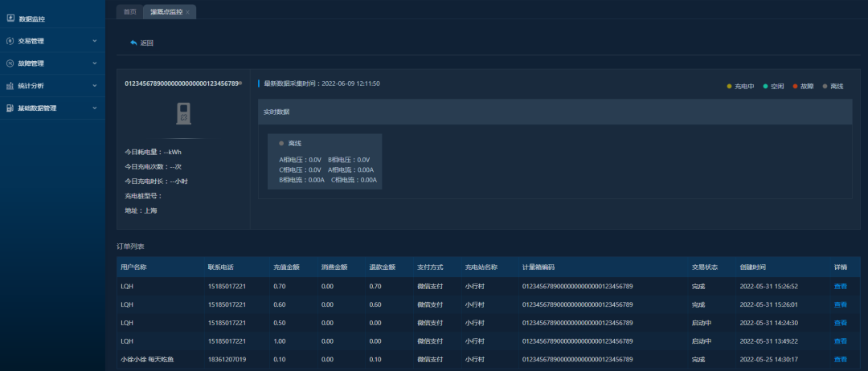The image size is (868, 371).
Task: Click 微信支付 in the 13:49:22 row
Action: pyautogui.click(x=429, y=341)
